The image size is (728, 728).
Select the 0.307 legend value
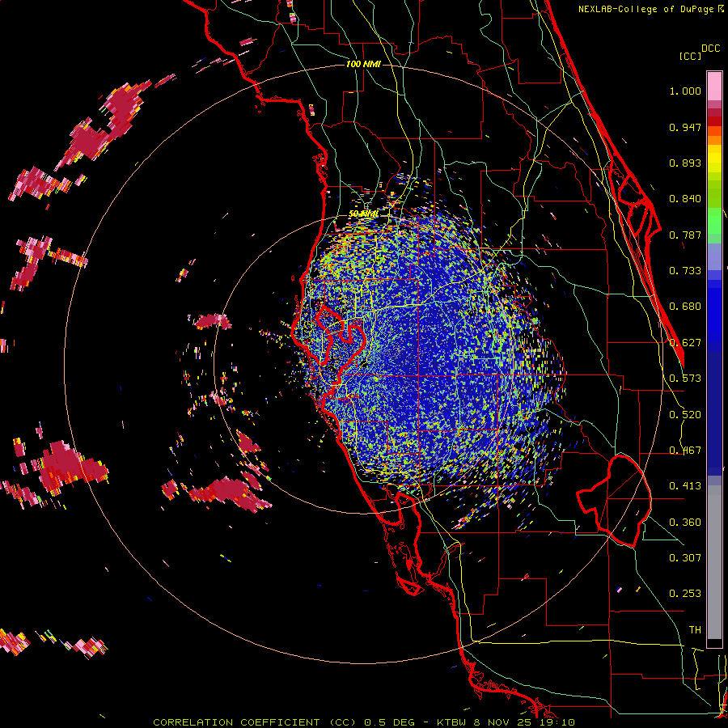pos(685,558)
